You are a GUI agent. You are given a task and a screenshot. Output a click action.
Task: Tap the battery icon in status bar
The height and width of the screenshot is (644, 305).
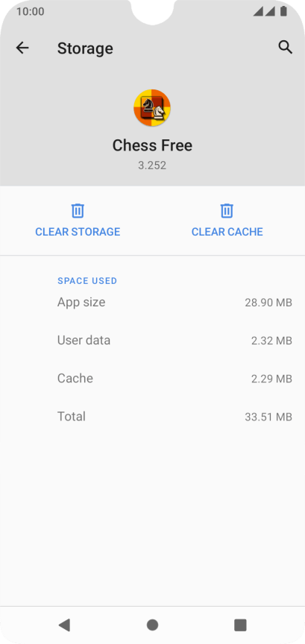coord(283,11)
